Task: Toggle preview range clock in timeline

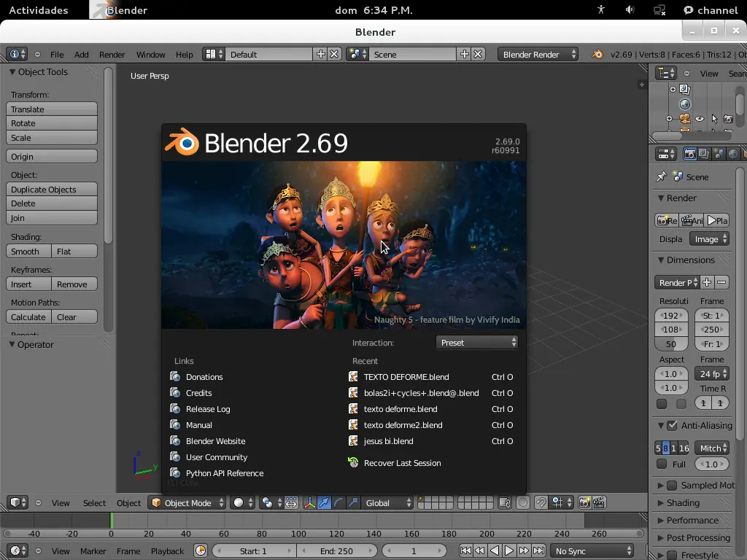Action: point(201,551)
